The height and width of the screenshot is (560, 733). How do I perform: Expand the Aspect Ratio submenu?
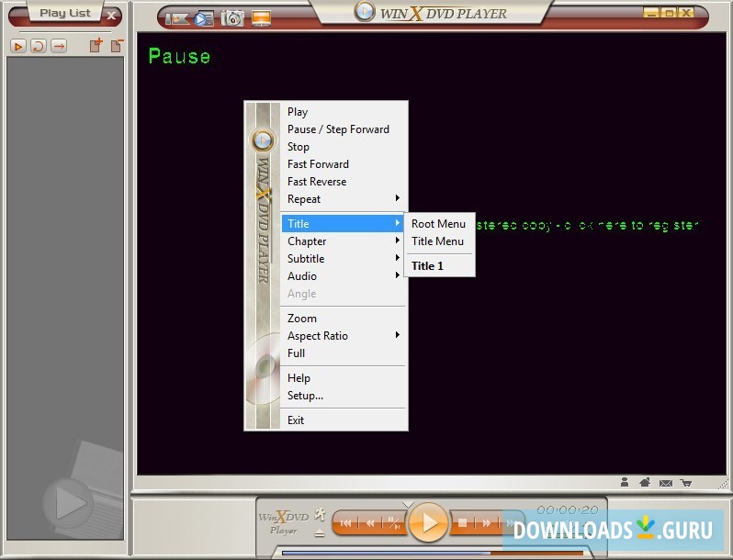(x=344, y=336)
